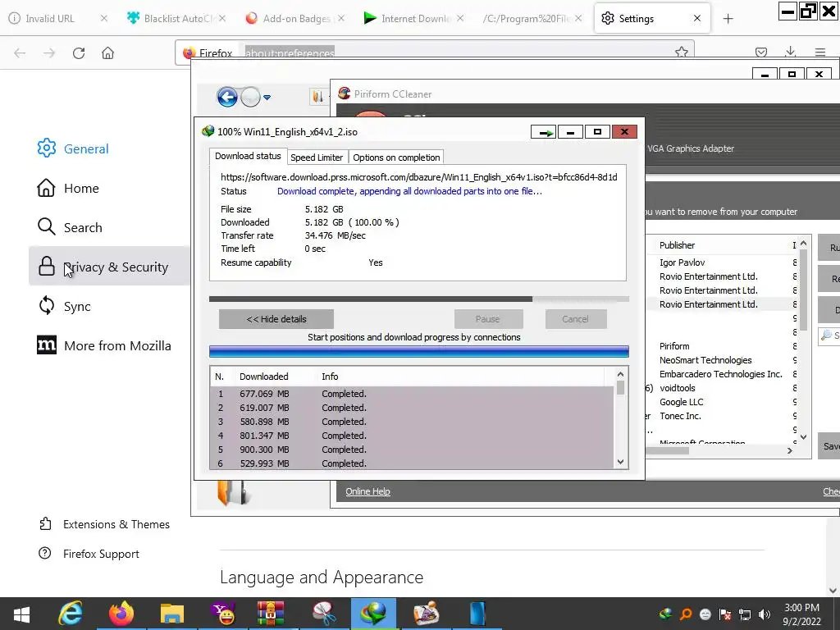Open the Firefox application menu
This screenshot has height=630, width=840.
click(820, 52)
